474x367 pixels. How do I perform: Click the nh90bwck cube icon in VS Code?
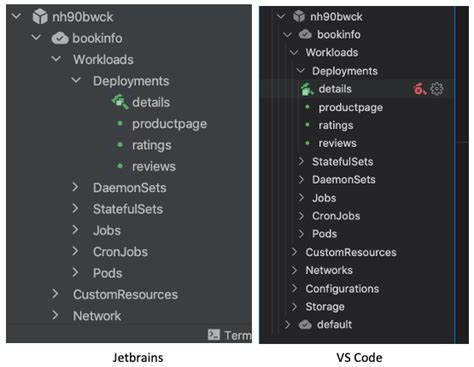point(299,16)
